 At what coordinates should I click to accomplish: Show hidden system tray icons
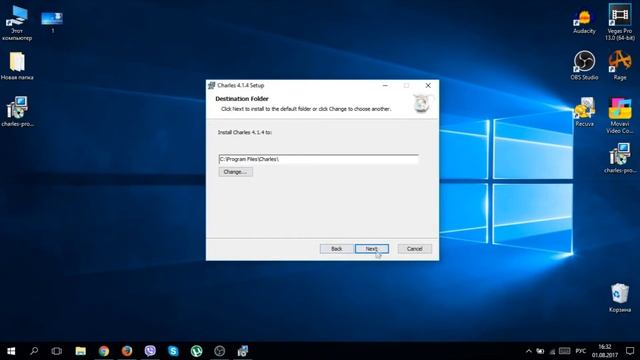point(529,351)
